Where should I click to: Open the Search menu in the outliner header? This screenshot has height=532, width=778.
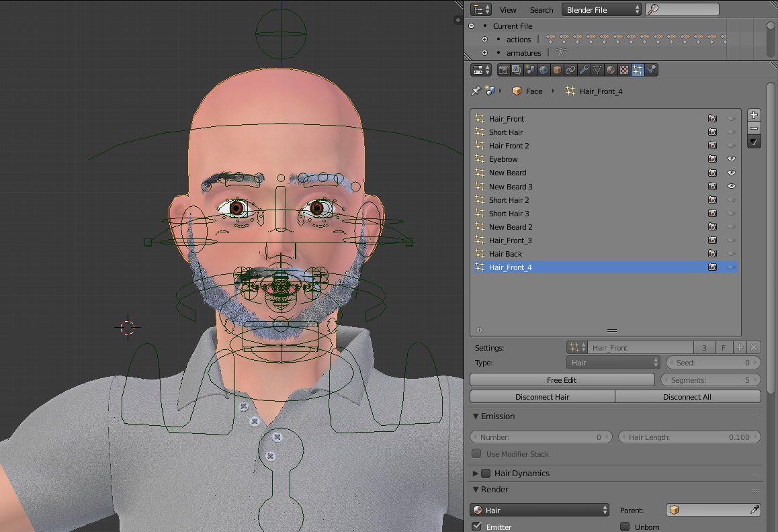pos(542,9)
